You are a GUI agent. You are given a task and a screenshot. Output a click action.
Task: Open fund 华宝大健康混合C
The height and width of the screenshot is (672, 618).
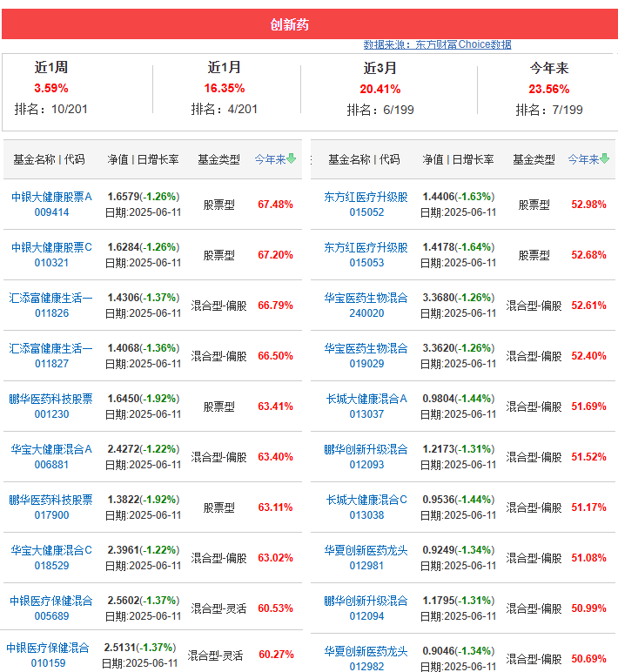tap(51, 550)
